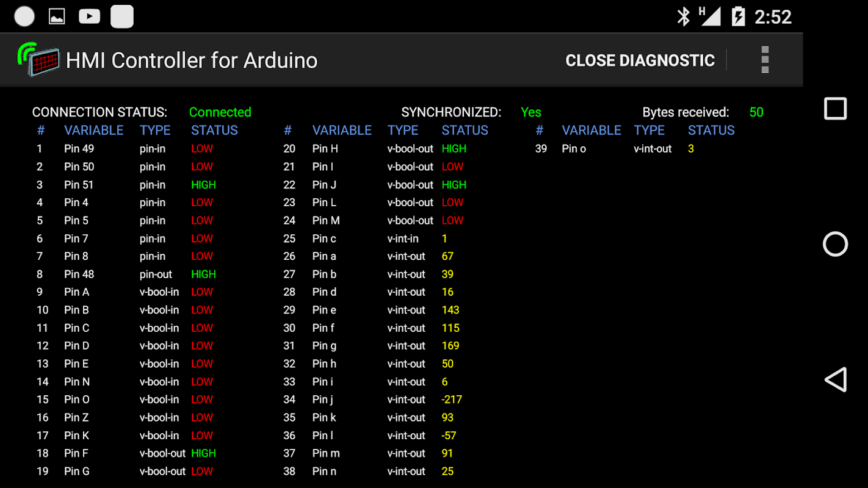
Task: Tap value -217 of Pin j
Action: tap(452, 400)
